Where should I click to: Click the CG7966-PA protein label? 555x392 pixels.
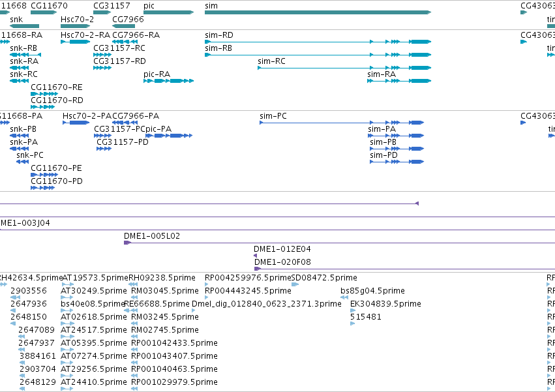point(136,116)
